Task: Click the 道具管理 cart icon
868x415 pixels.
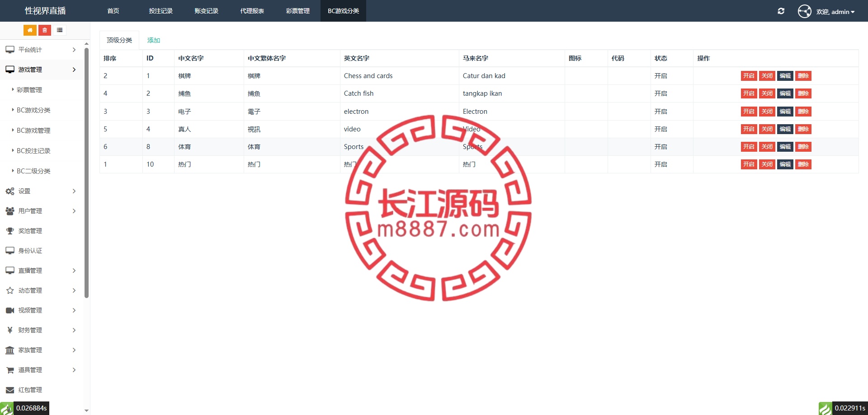Action: tap(10, 370)
